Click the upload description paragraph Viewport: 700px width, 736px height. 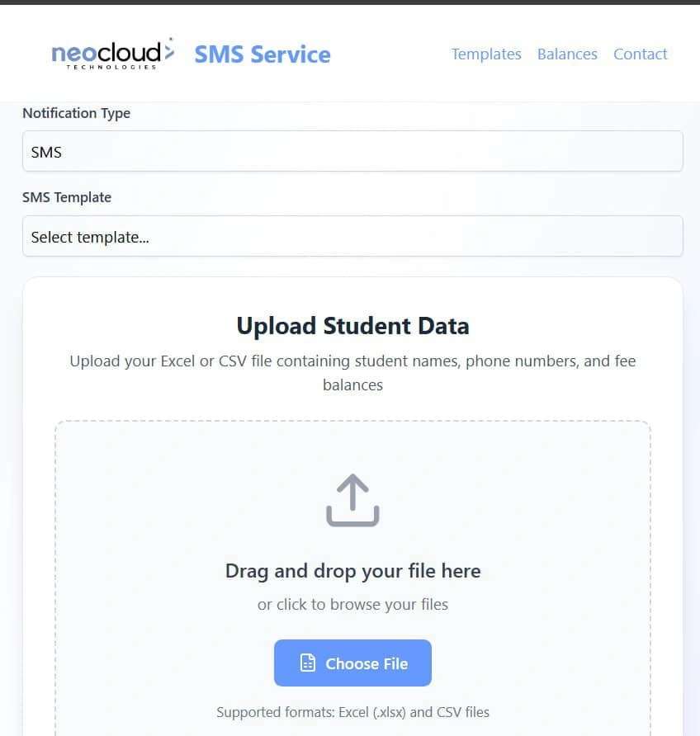[x=352, y=373]
